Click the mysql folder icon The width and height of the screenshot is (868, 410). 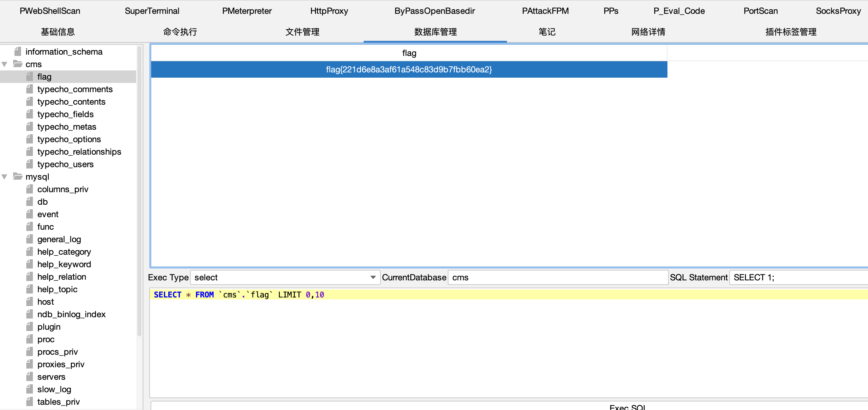click(18, 176)
